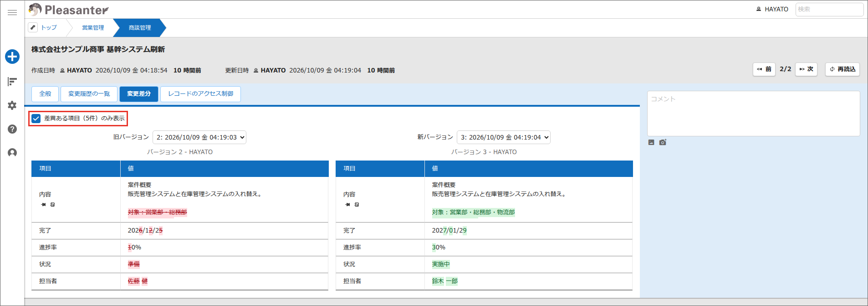This screenshot has width=868, height=306.
Task: Click the バージョン 3 - HAYATO label
Action: click(484, 152)
